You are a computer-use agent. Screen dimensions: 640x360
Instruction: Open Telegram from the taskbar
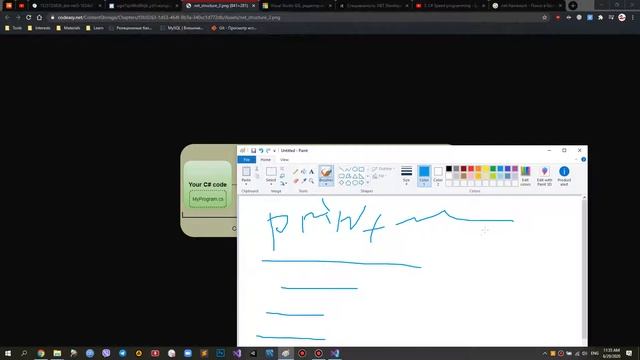click(x=122, y=353)
